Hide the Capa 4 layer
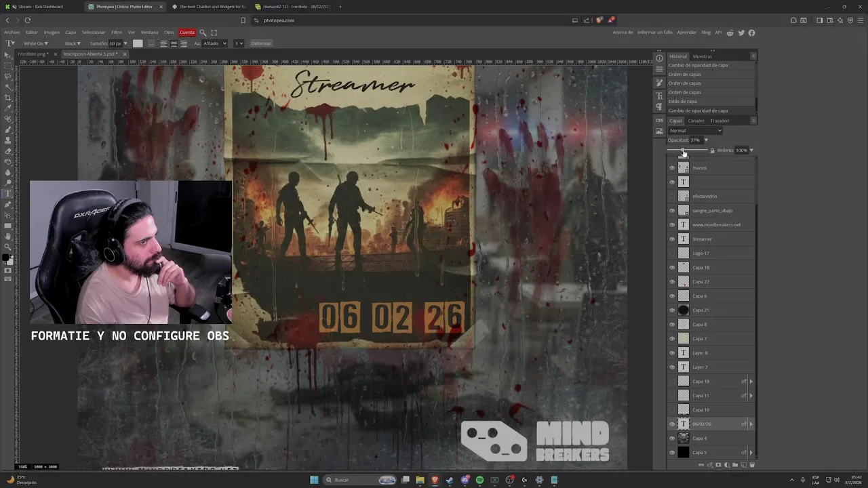Viewport: 868px width, 488px height. (x=672, y=439)
